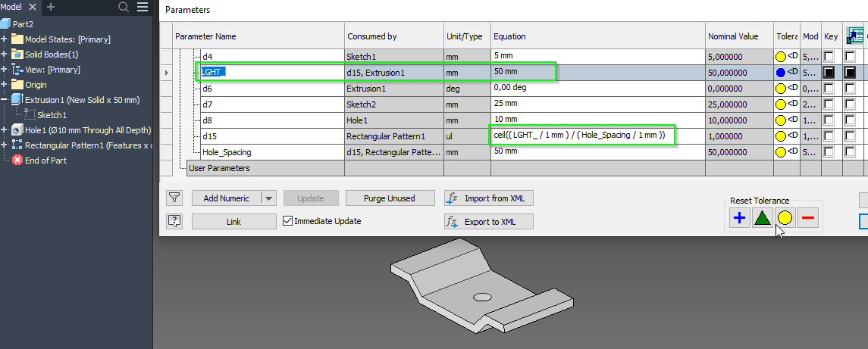This screenshot has height=349, width=868.
Task: Check the Key box for d7
Action: pyautogui.click(x=829, y=104)
